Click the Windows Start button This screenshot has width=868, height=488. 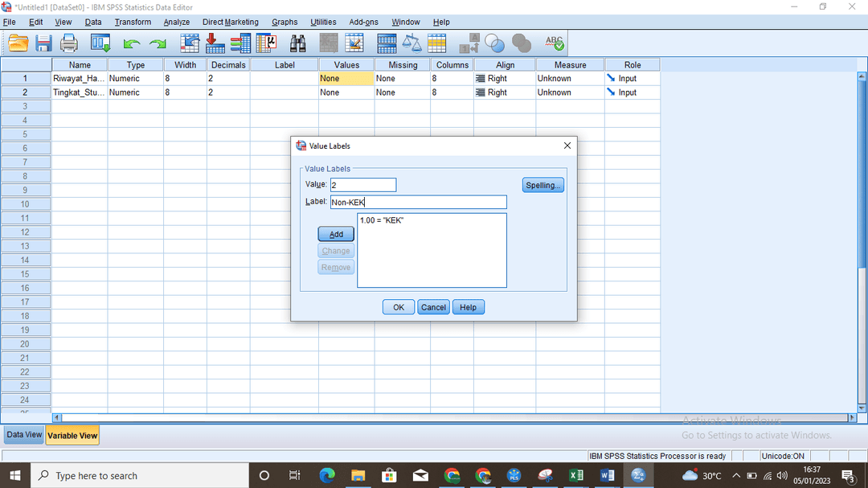15,475
